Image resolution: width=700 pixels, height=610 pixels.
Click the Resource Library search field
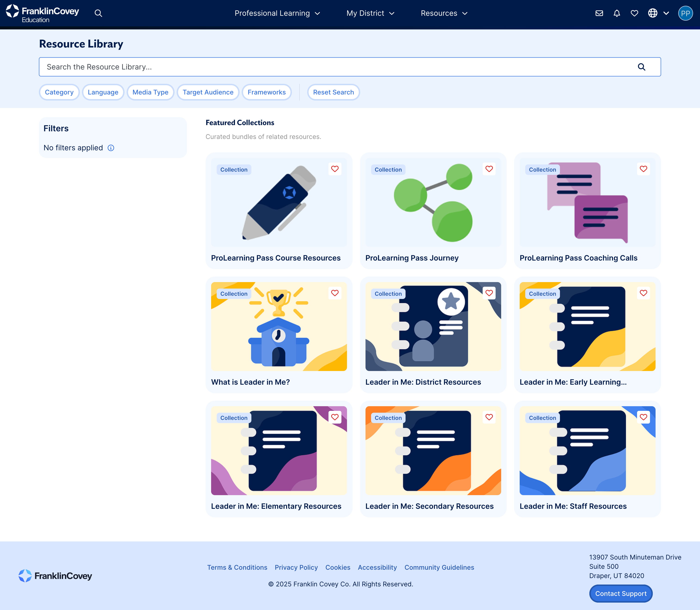(337, 67)
